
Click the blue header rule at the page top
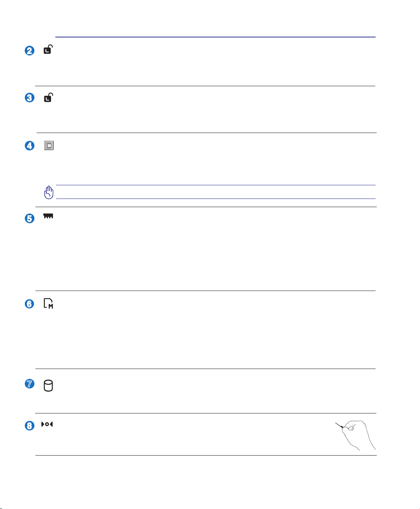tap(215, 37)
